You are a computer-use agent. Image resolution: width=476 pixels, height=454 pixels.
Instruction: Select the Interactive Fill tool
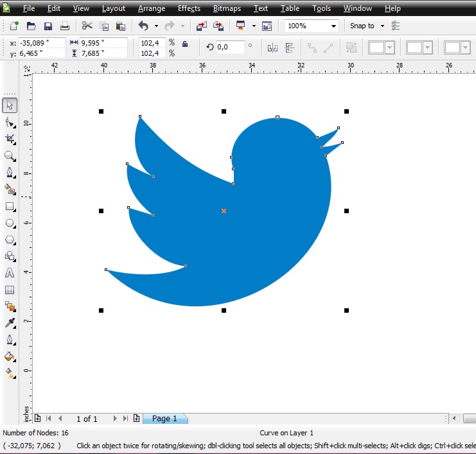[x=10, y=373]
